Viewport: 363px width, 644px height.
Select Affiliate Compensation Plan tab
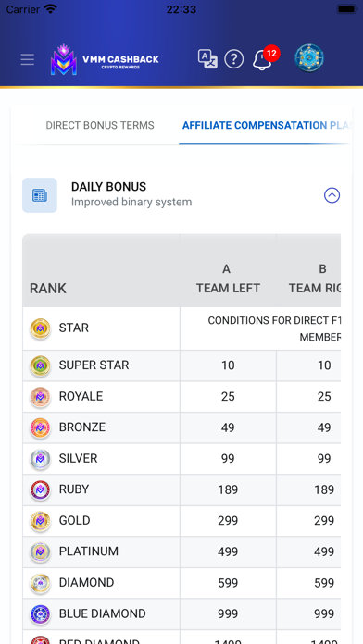pos(266,125)
